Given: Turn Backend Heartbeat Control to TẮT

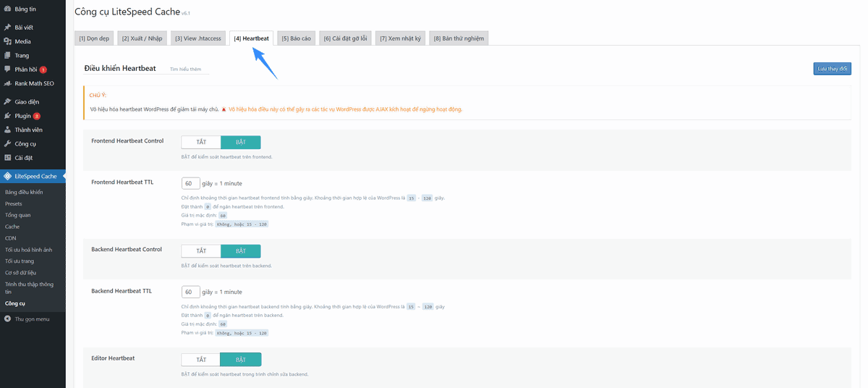Looking at the screenshot, I should (x=201, y=251).
